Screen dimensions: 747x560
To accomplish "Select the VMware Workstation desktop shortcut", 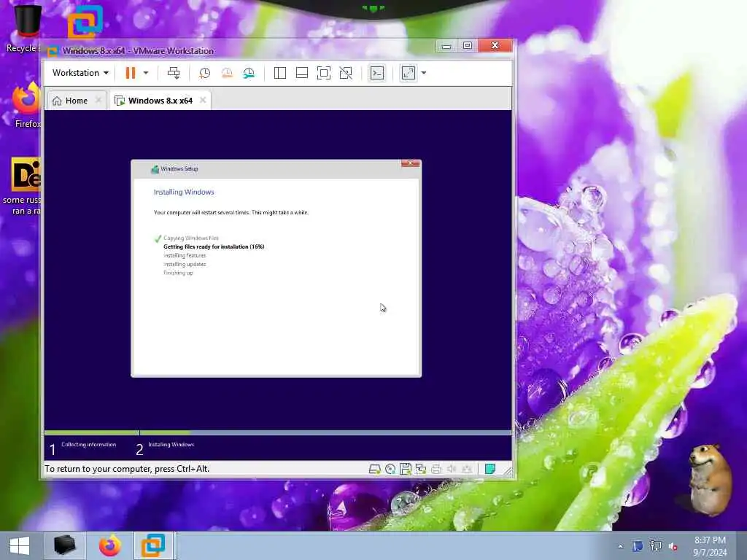I will point(85,21).
